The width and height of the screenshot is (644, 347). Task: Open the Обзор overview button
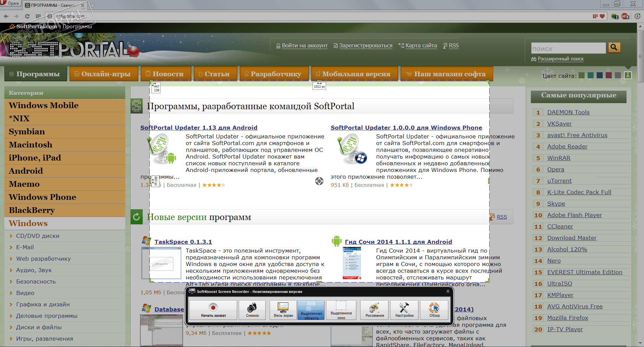coord(434,310)
